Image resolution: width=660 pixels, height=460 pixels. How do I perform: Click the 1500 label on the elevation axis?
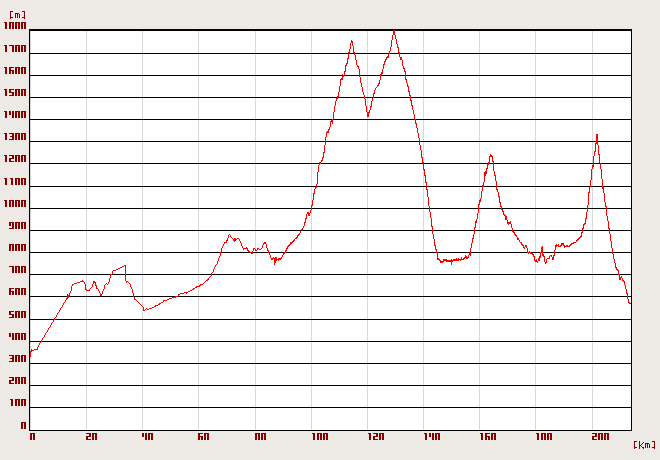click(15, 95)
